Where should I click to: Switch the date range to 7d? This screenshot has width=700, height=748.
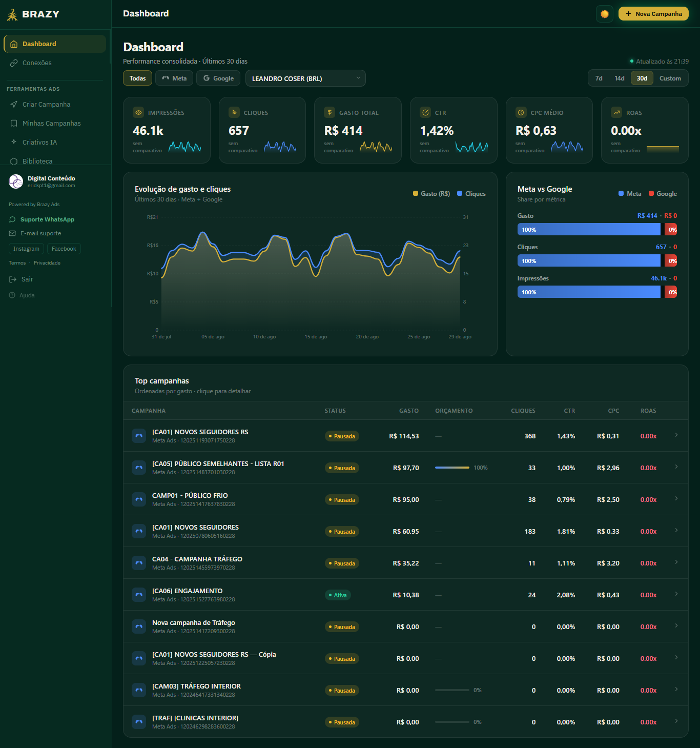[599, 78]
